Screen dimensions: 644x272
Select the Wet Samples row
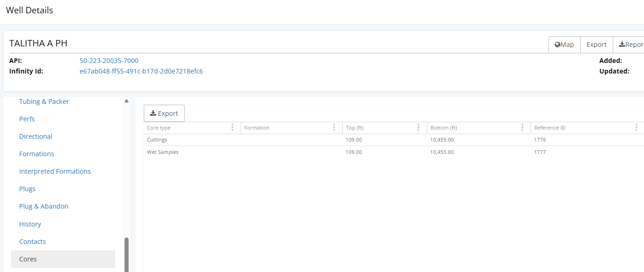[394, 152]
